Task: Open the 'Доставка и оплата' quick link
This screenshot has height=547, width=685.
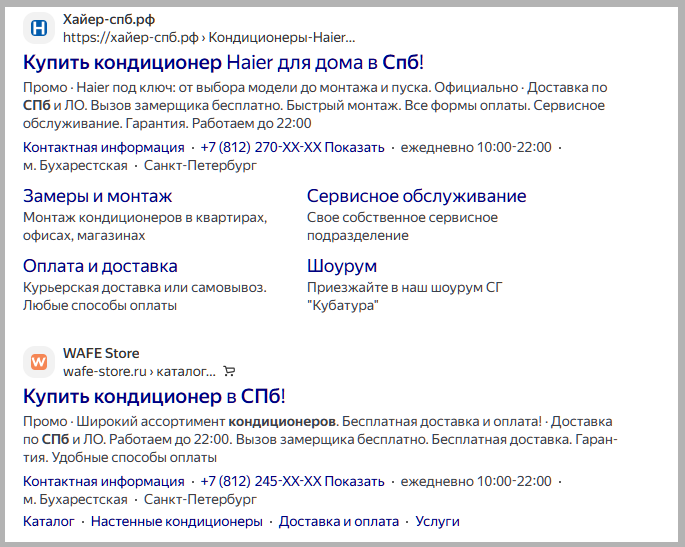Action: pos(339,522)
